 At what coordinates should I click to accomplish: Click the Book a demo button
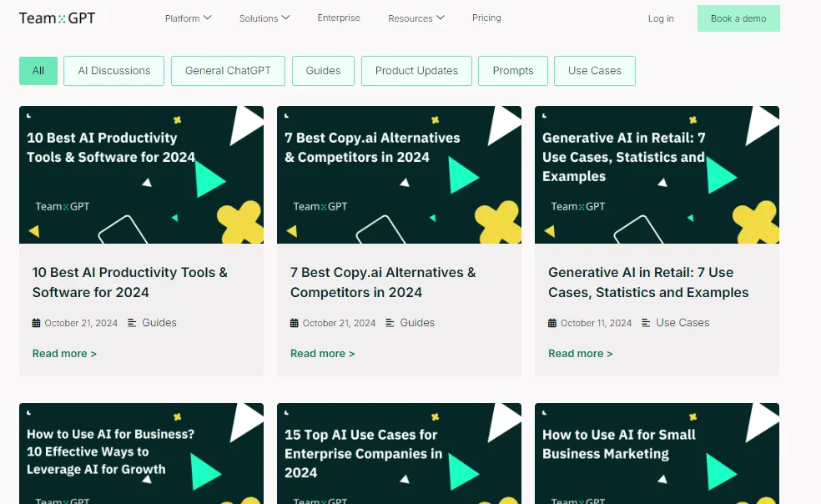(x=738, y=18)
